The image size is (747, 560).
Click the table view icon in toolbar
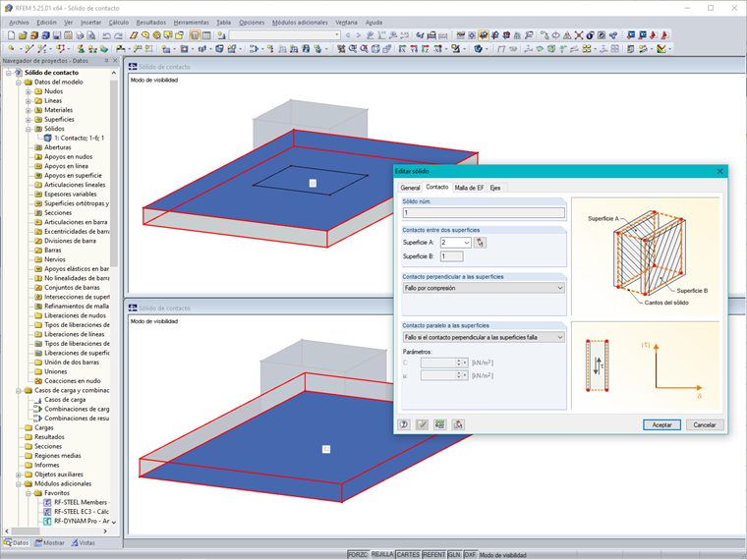point(206,35)
